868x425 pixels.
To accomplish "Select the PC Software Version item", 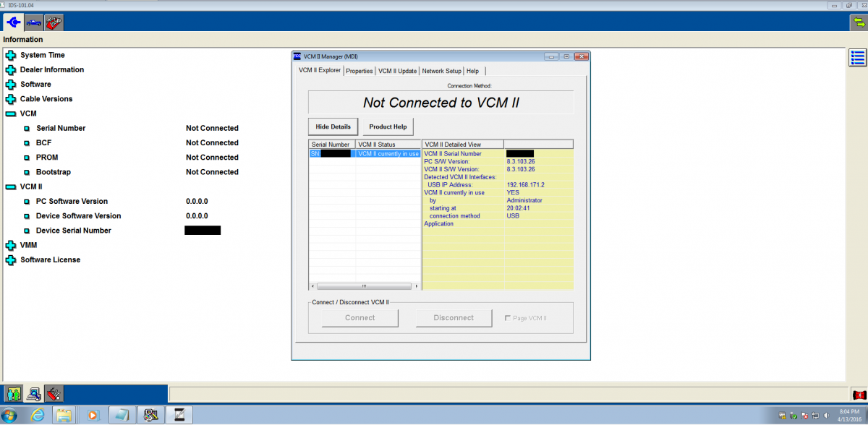I will pos(72,202).
